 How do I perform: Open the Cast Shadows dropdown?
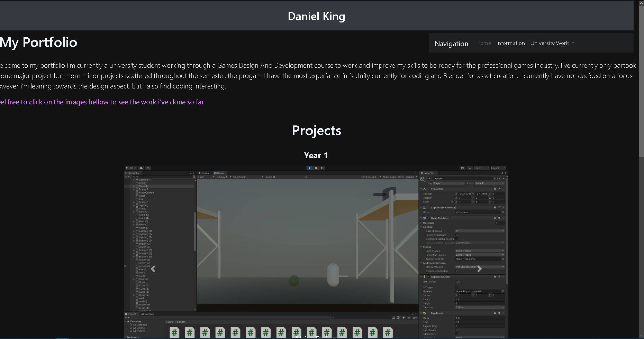[x=479, y=231]
